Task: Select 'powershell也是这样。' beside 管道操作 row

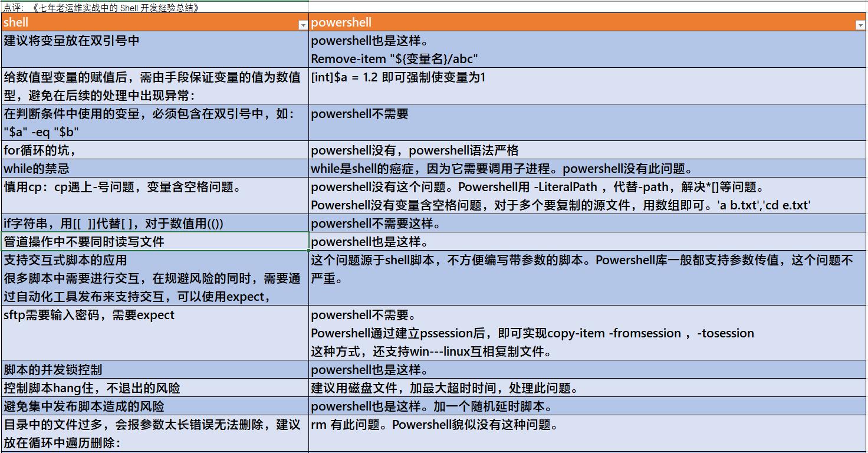Action: [588, 242]
